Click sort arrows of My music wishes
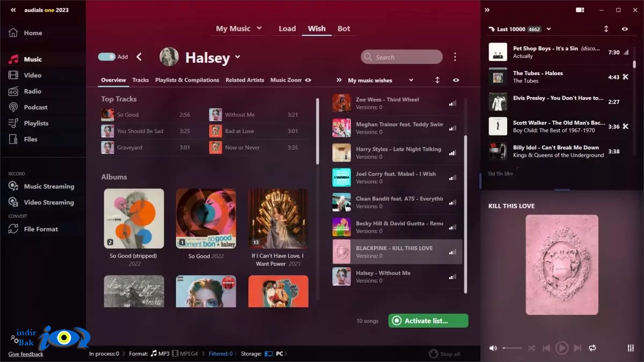Image resolution: width=644 pixels, height=362 pixels. tap(437, 80)
